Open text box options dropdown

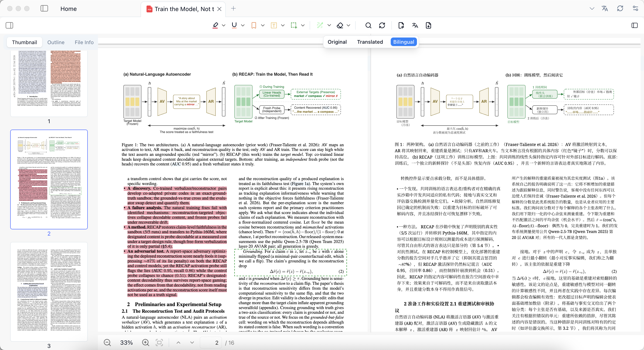tap(283, 25)
